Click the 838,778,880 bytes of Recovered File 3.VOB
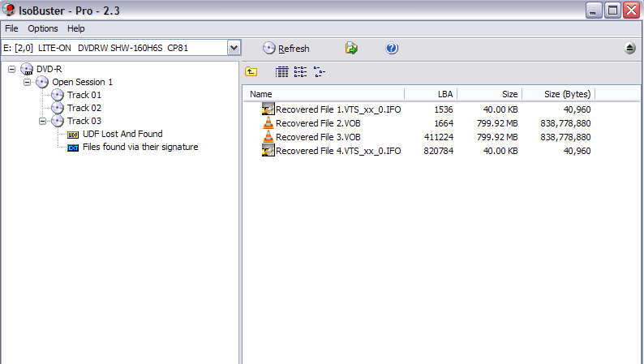This screenshot has height=364, width=644. pyautogui.click(x=565, y=137)
